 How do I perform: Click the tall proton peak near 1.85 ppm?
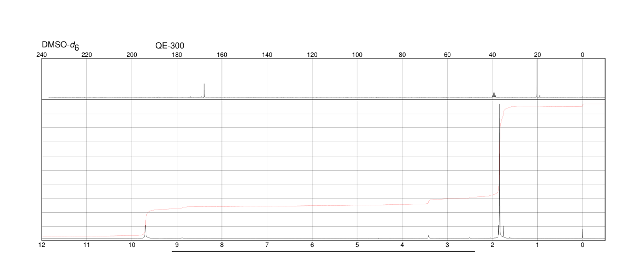pos(499,171)
